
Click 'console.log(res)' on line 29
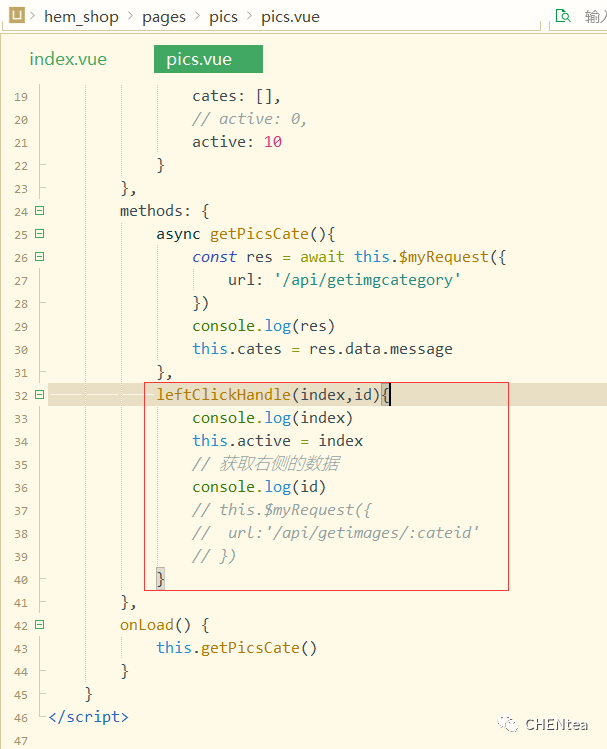pyautogui.click(x=264, y=326)
